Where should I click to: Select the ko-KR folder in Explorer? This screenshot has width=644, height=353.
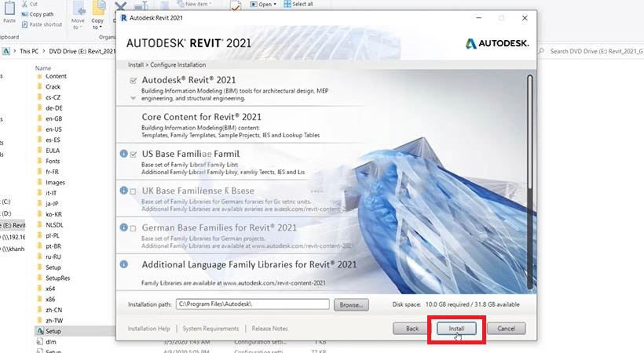(x=54, y=215)
